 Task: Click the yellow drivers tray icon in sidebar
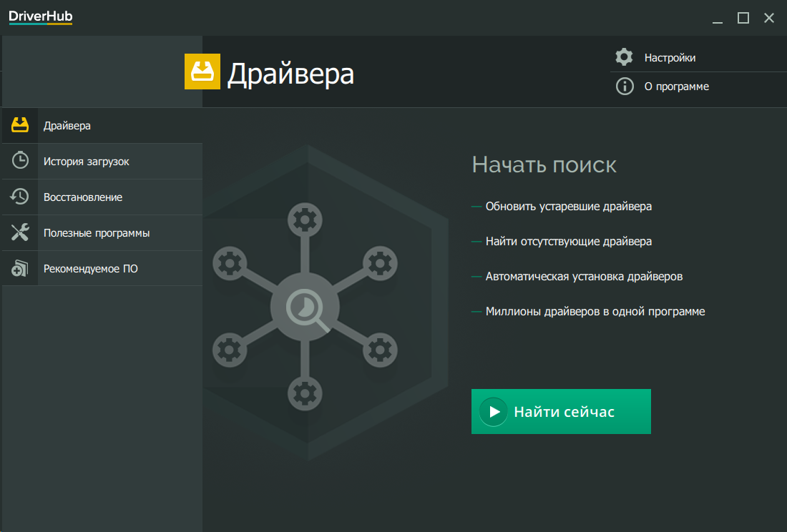[x=20, y=126]
